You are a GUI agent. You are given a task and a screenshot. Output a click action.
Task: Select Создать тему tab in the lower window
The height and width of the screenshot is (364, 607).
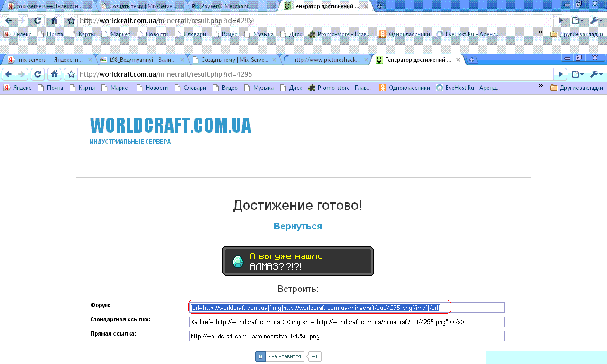(233, 60)
